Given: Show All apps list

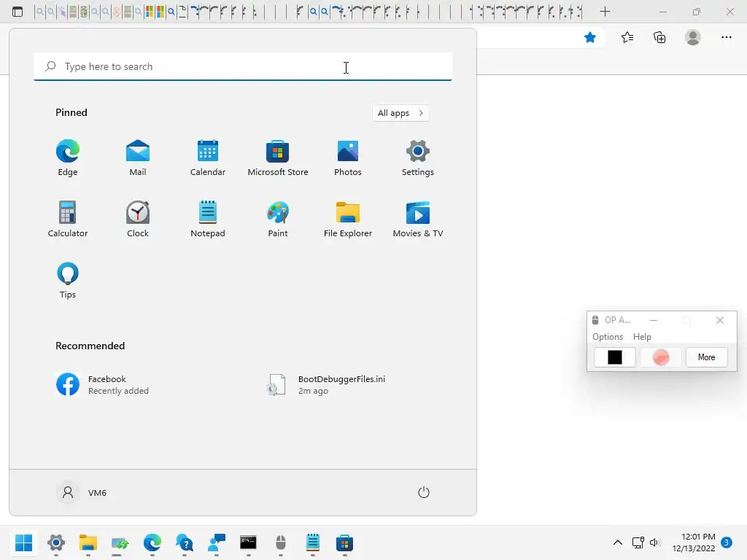Looking at the screenshot, I should pos(400,113).
